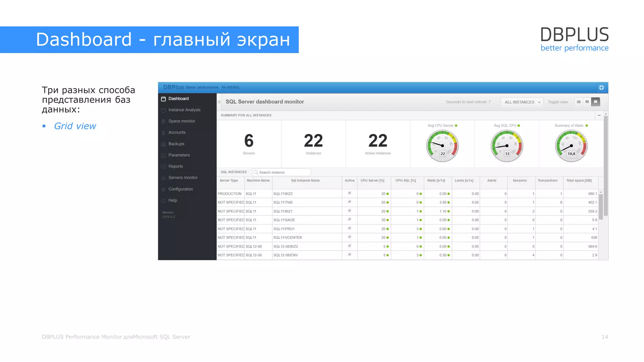Click the Summary of Waits gauge
This screenshot has height=362, width=644.
[571, 146]
